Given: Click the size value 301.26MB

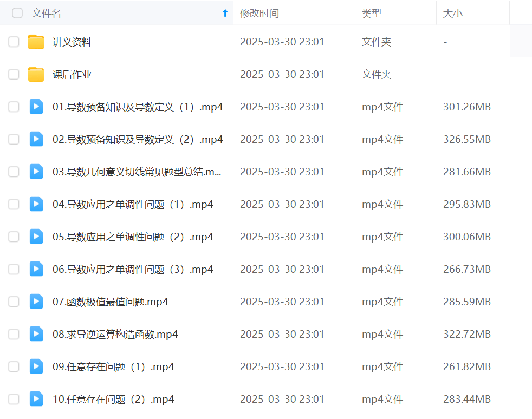Looking at the screenshot, I should pyautogui.click(x=467, y=107).
